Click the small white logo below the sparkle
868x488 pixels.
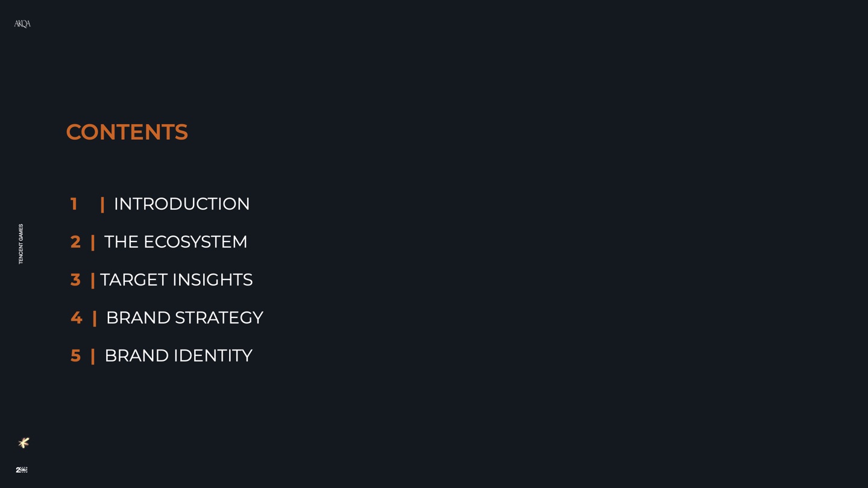pos(22,470)
